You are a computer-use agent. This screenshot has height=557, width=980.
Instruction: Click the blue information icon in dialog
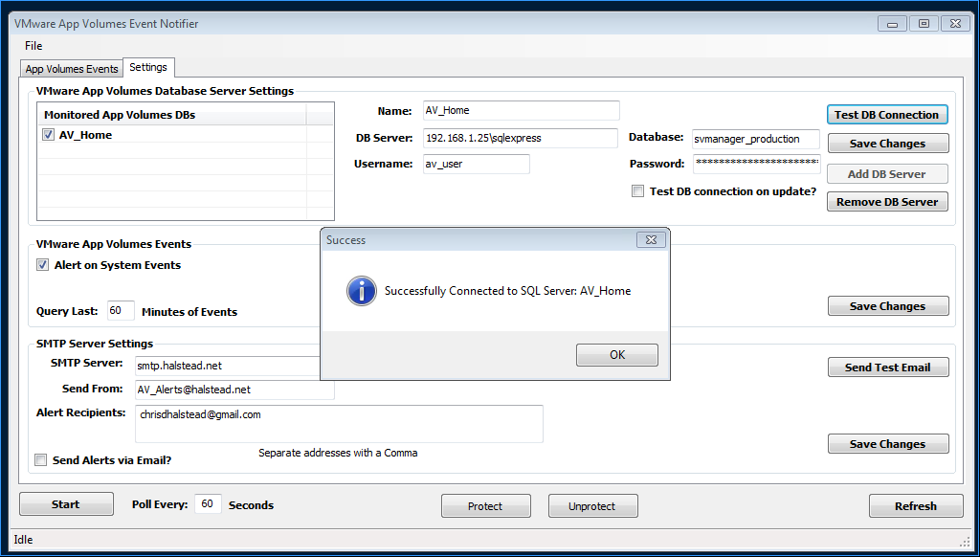click(361, 291)
